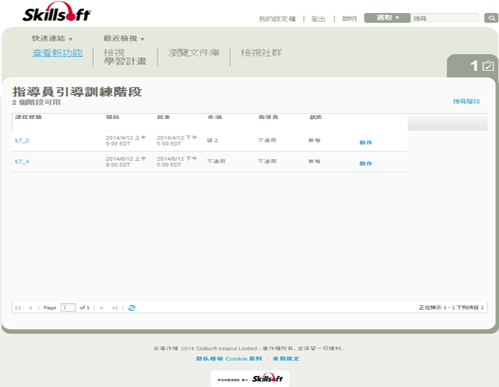Click the 動作 action link for ILT_2
Screen dimensions: 499x387
coord(366,142)
